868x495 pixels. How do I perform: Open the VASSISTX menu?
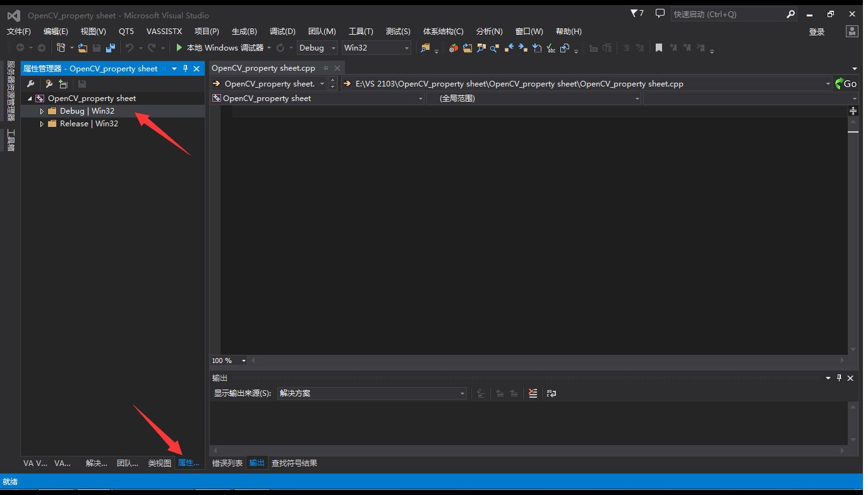pos(164,31)
